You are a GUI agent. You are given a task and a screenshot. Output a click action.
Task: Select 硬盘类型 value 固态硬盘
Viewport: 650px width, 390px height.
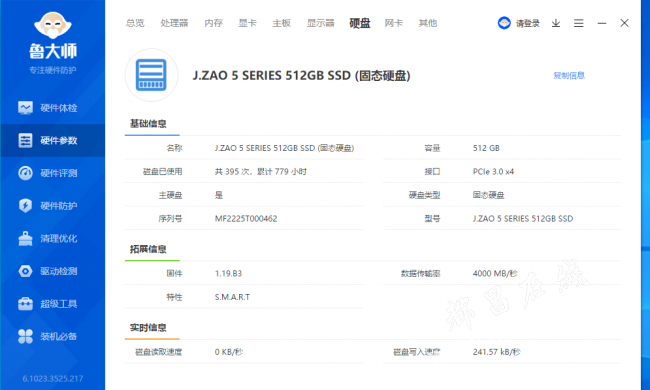coord(488,195)
